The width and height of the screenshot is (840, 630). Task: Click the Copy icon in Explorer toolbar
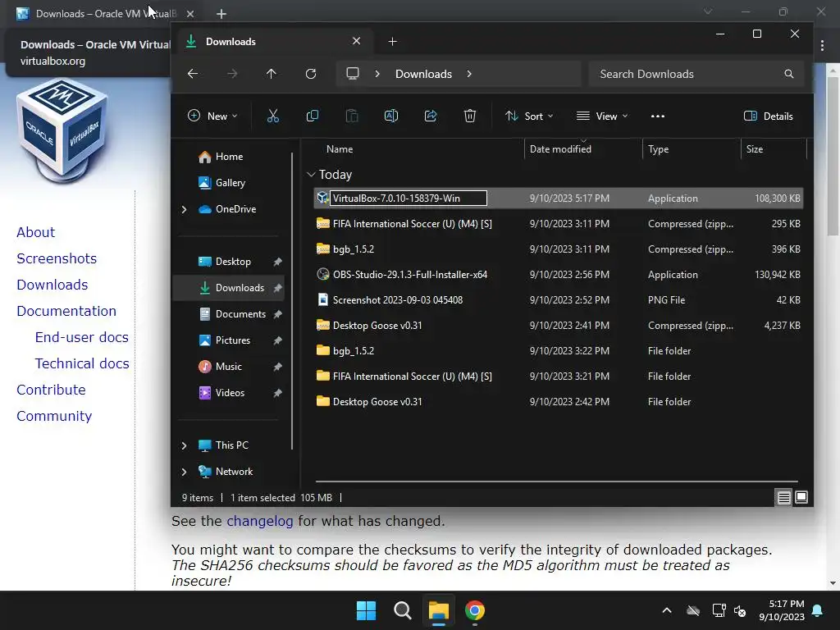click(313, 116)
